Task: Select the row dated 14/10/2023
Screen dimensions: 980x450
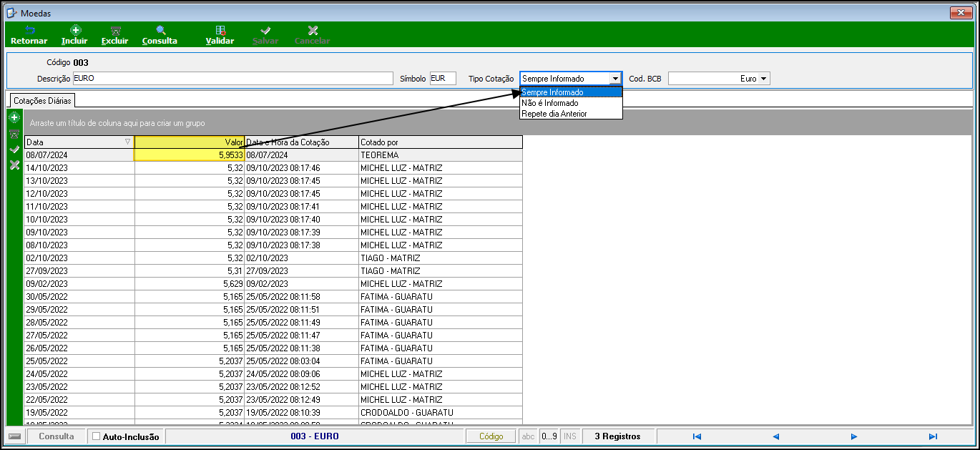Action: tap(273, 168)
